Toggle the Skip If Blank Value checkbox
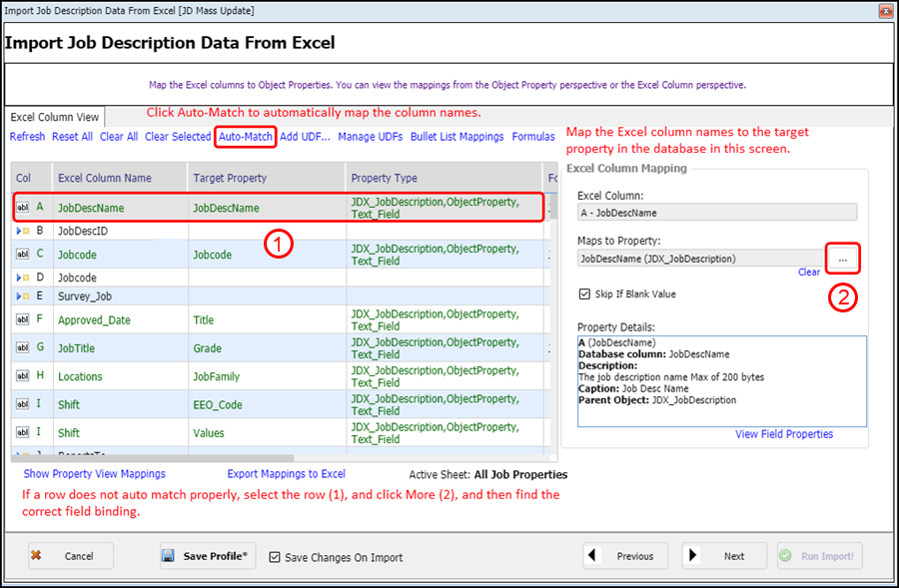This screenshot has width=899, height=588. [584, 294]
